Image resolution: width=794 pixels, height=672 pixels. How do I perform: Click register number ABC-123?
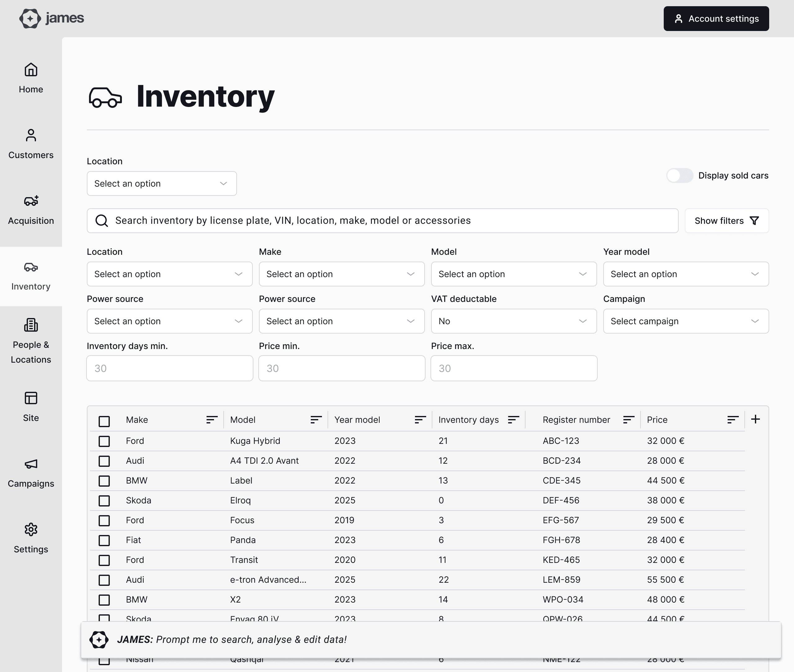pos(561,441)
